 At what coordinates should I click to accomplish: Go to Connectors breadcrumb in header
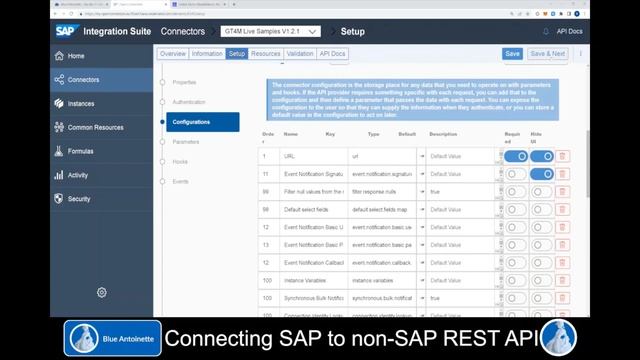click(182, 31)
